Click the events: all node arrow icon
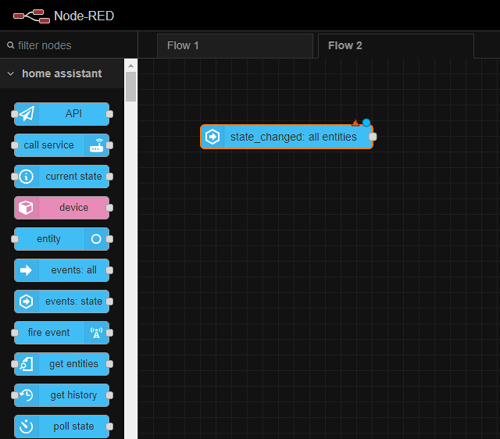500x439 pixels. click(x=26, y=270)
